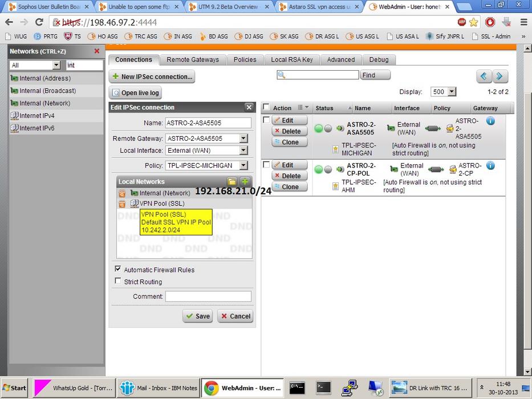Image resolution: width=532 pixels, height=399 pixels.
Task: Reload the WebAdmin page
Action: tap(39, 22)
